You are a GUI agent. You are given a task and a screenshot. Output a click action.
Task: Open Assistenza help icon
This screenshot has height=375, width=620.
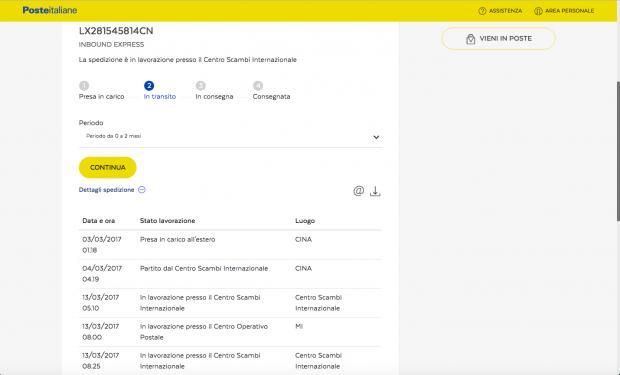pos(482,11)
